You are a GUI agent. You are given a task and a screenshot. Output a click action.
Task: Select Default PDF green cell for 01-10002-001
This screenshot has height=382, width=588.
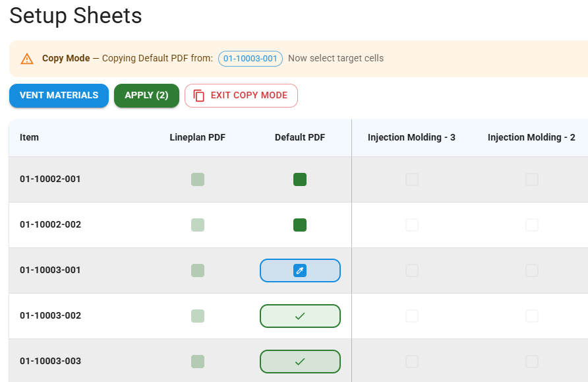300,179
